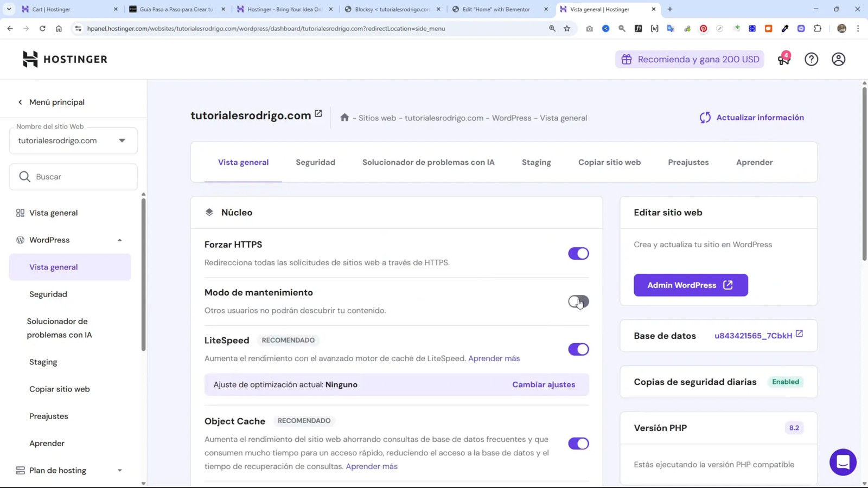Turn off the LiteSpeed toggle
Screen dimensions: 868x488
point(578,349)
